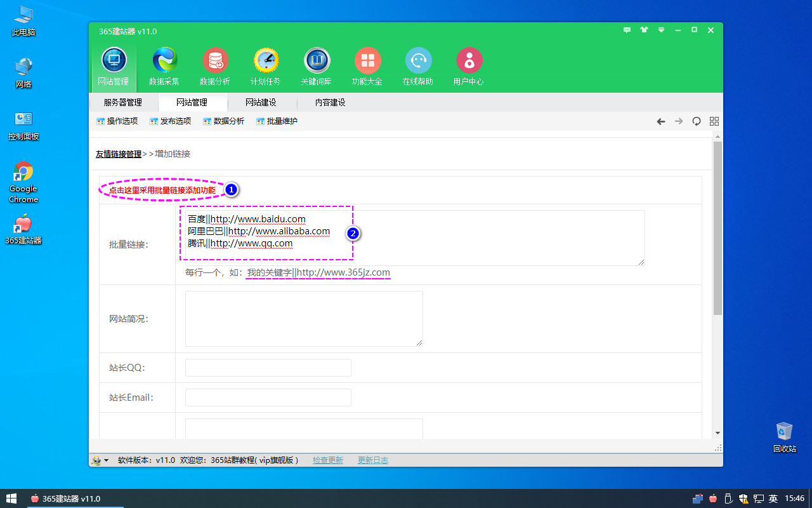Click the four-squares grid view icon
Image resolution: width=812 pixels, height=508 pixels.
(714, 121)
